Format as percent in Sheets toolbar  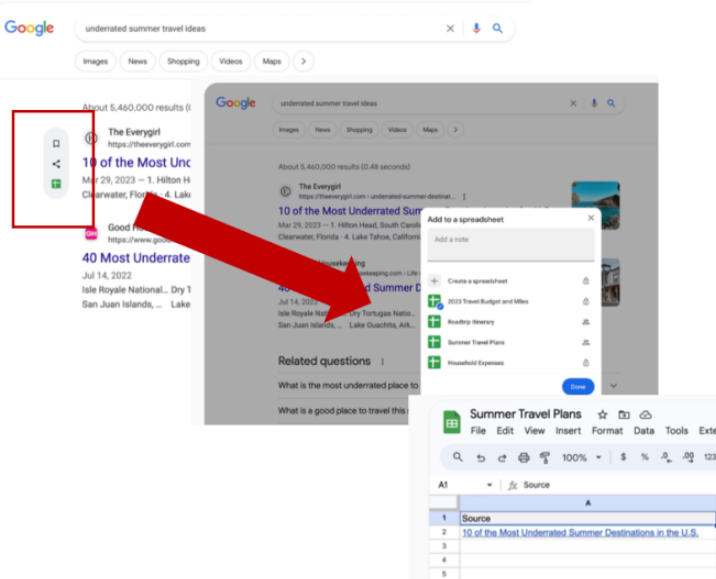coord(644,457)
